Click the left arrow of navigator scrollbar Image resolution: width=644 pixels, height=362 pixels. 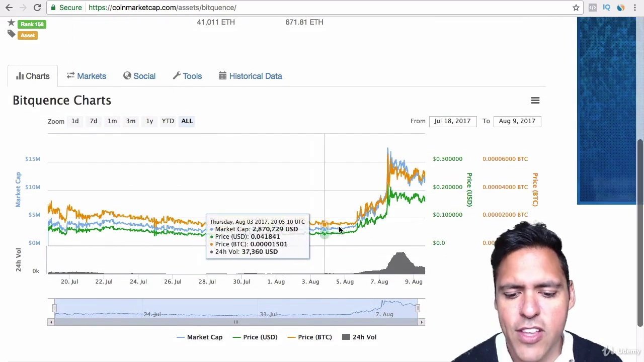[50, 322]
